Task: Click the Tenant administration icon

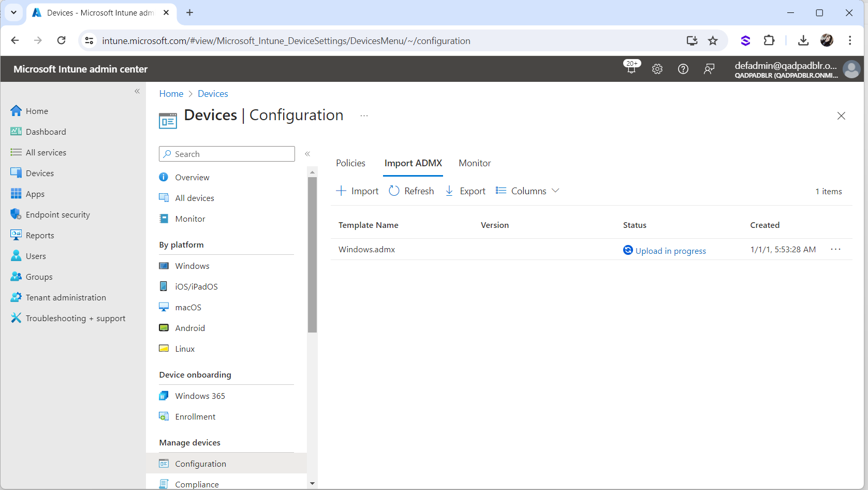Action: click(x=16, y=297)
